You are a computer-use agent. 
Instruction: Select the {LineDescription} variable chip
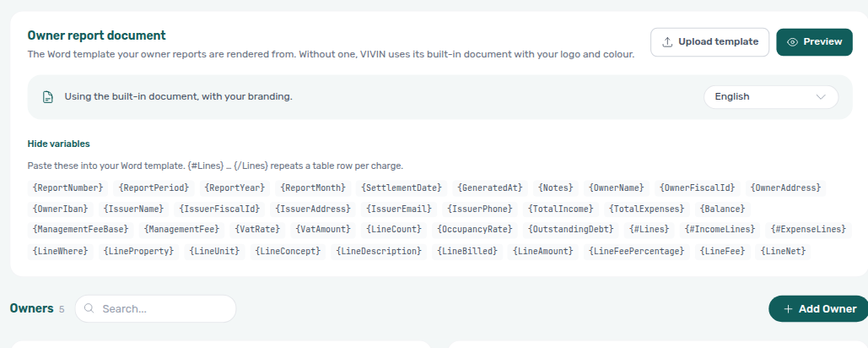tap(380, 252)
